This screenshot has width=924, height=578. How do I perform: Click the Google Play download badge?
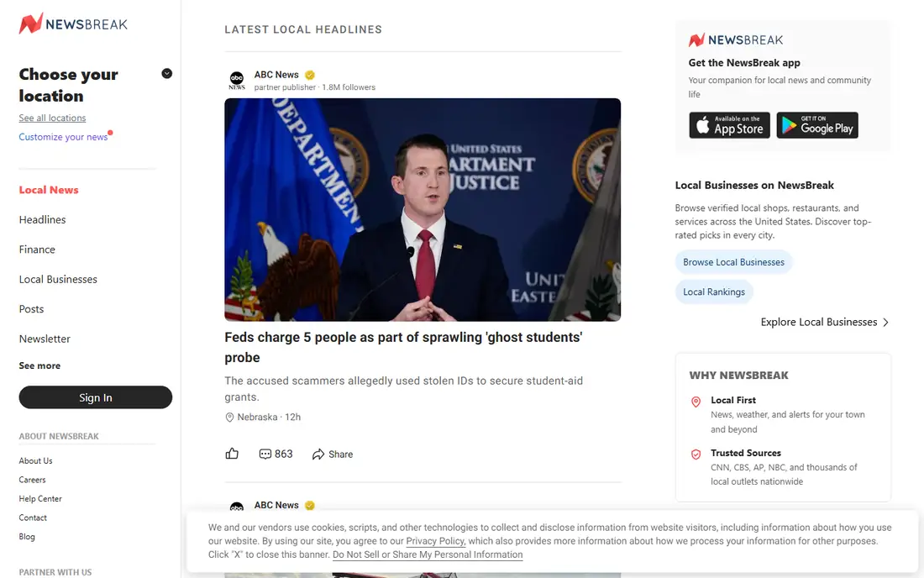817,125
